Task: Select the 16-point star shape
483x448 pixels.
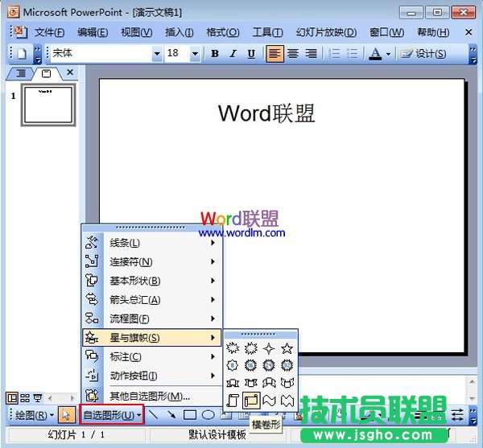Action: click(x=250, y=365)
